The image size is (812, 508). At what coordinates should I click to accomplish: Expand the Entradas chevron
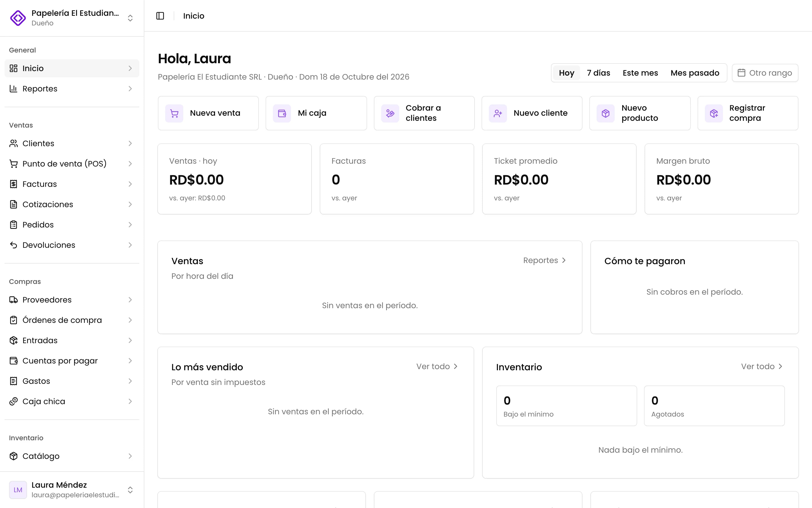(x=130, y=340)
